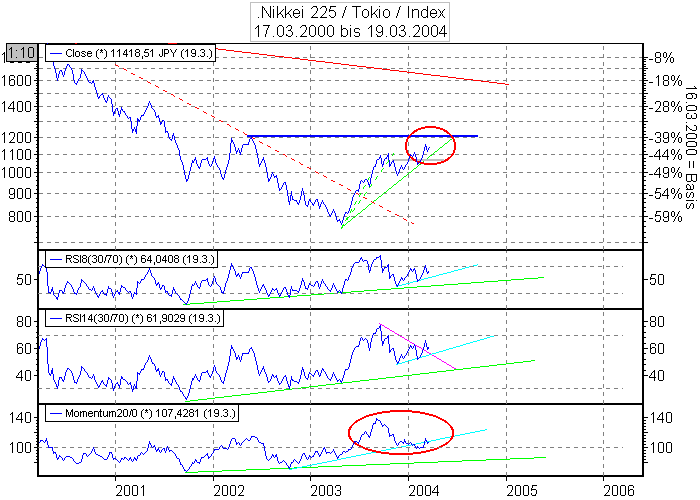Click the magenta trendline in RSI14 panel
The width and height of the screenshot is (700, 500).
click(417, 346)
